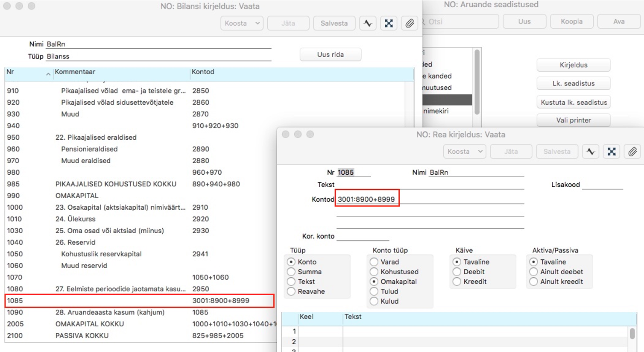This screenshot has width=644, height=352.
Task: Click the expand arrows icon in Rea kirjeldus window
Action: click(x=612, y=152)
